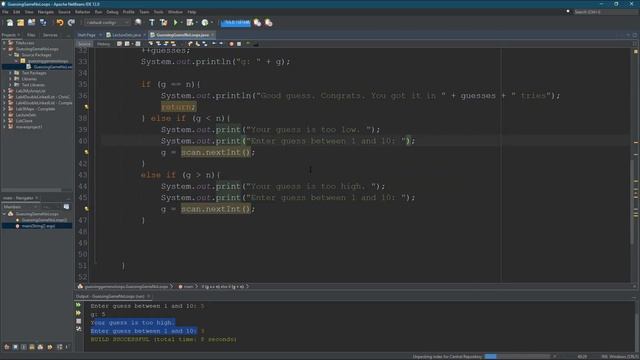Close the GuessingGameNoLoops.java editor tab

[213, 35]
